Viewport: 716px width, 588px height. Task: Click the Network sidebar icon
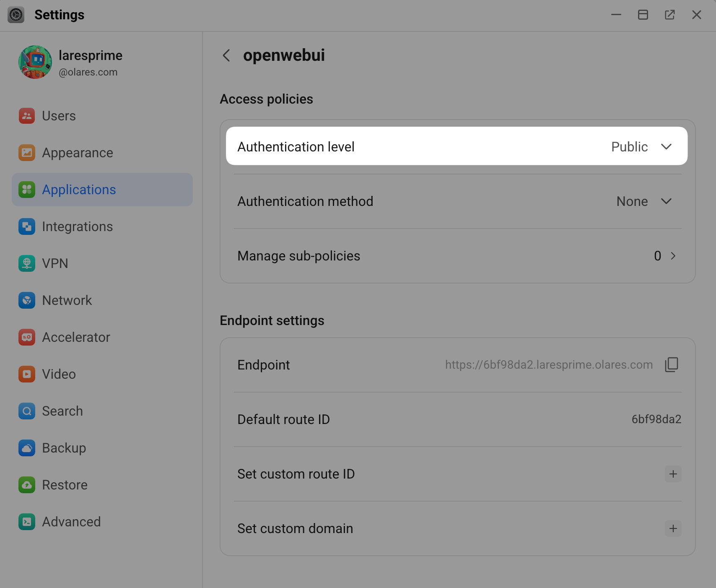click(27, 300)
